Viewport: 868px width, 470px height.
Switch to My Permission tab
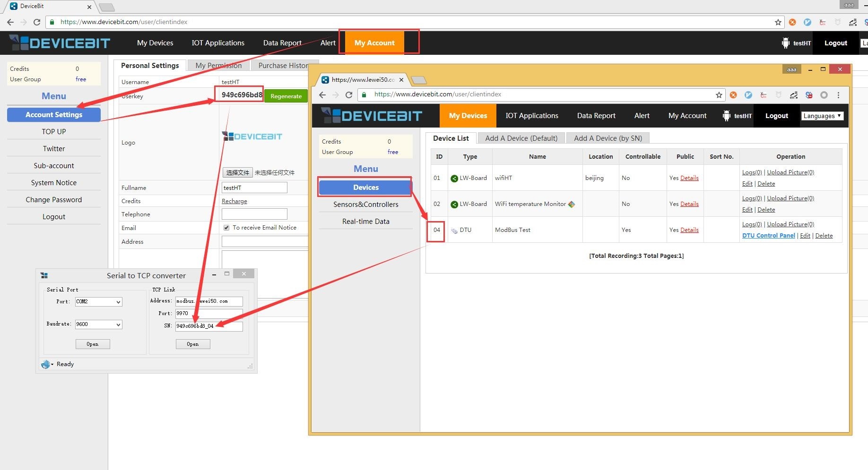pyautogui.click(x=218, y=66)
